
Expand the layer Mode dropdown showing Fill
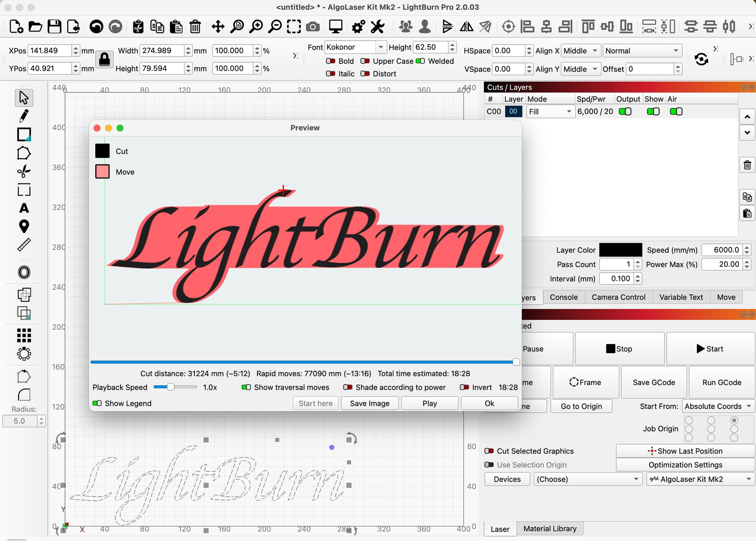click(550, 112)
